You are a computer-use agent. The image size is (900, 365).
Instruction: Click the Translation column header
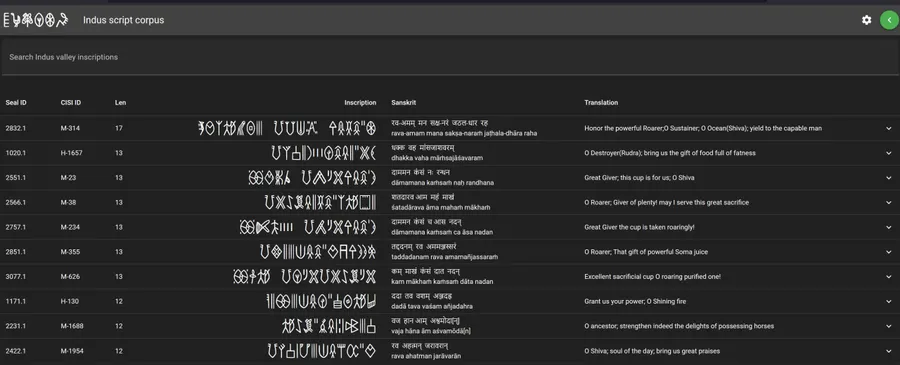[x=601, y=103]
